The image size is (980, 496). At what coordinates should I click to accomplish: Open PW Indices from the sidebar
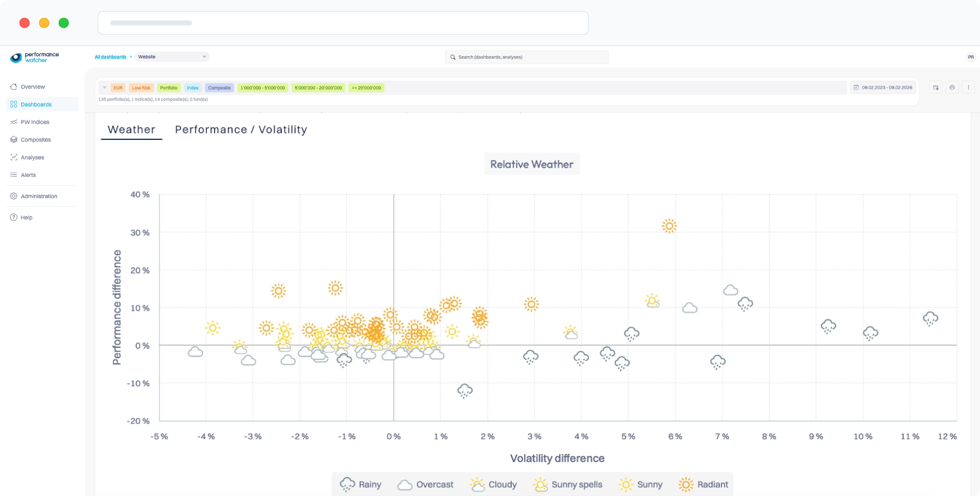(35, 122)
